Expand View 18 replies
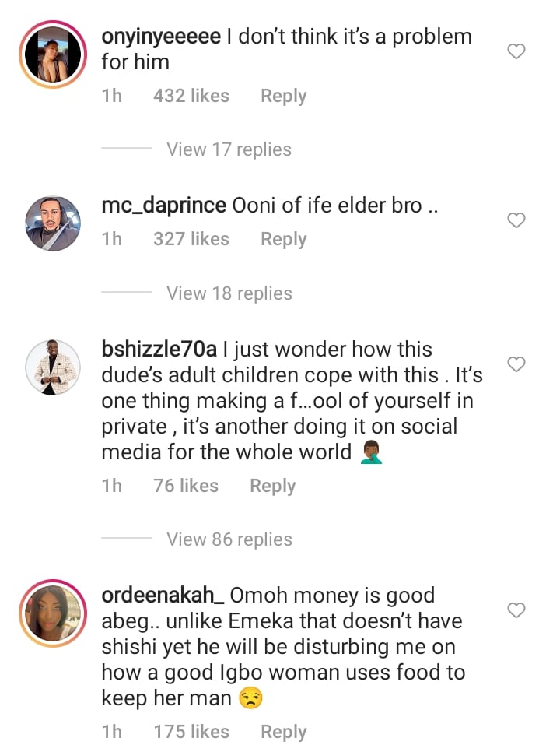The width and height of the screenshot is (560, 752). coord(229,293)
